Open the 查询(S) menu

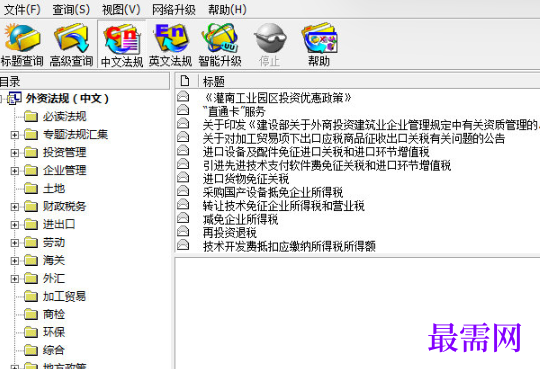[71, 9]
